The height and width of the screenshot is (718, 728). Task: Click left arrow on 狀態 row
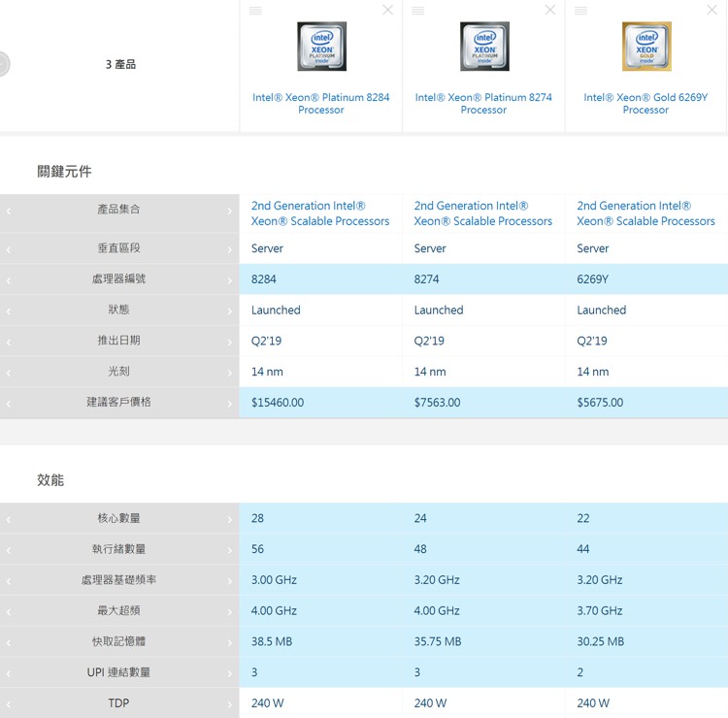[x=9, y=311]
